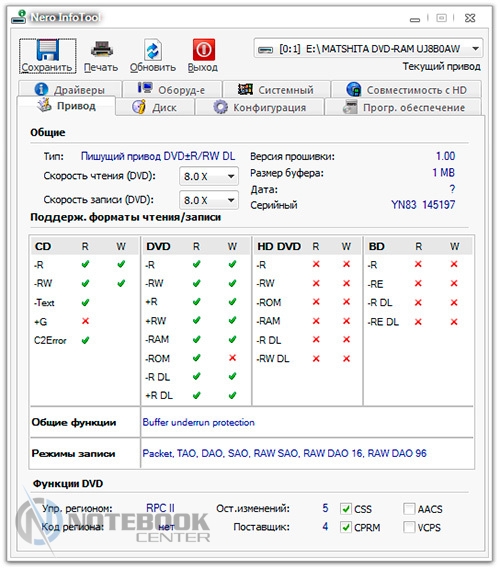The height and width of the screenshot is (569, 500).
Task: Click the HD DVD column header
Action: point(279,246)
